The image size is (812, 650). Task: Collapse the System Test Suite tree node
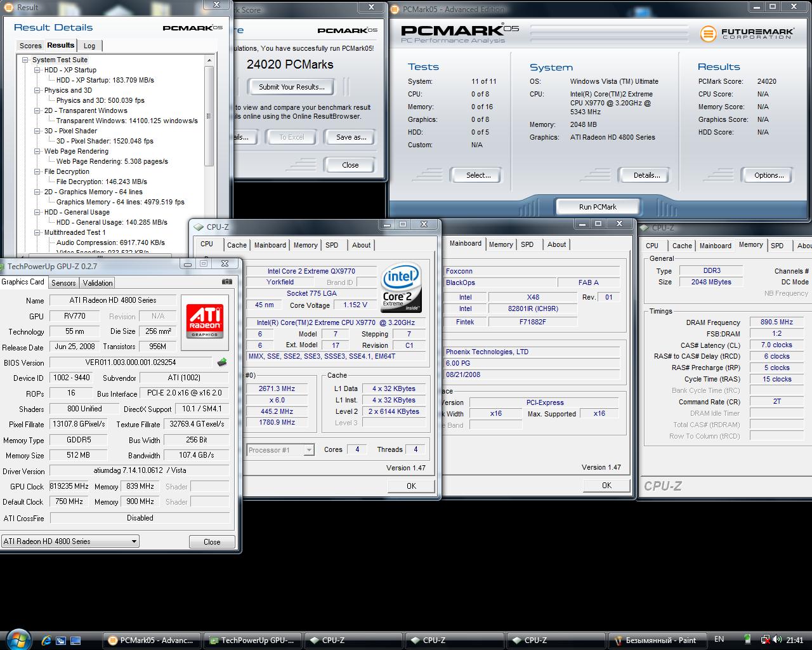tap(25, 60)
